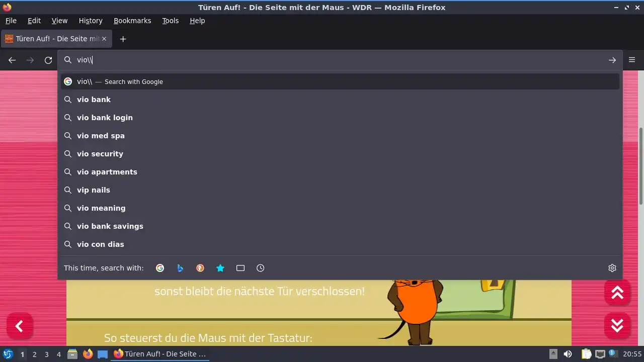Viewport: 644px width, 362px height.
Task: Search this time with Bing icon
Action: (180, 268)
